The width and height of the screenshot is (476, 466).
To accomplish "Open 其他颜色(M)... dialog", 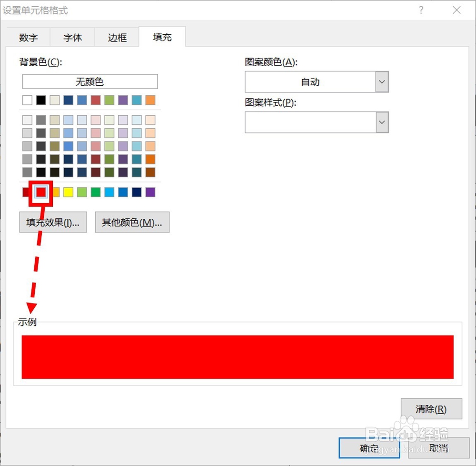I will [132, 223].
